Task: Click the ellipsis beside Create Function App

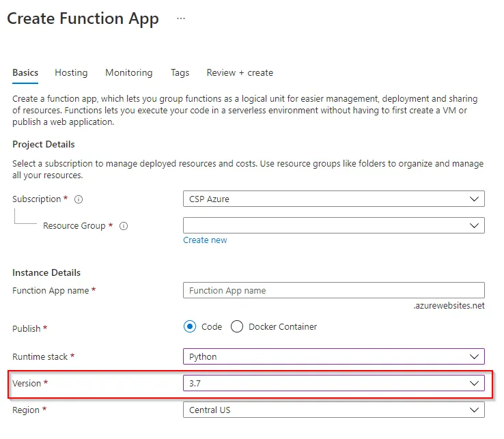Action: coord(181,18)
